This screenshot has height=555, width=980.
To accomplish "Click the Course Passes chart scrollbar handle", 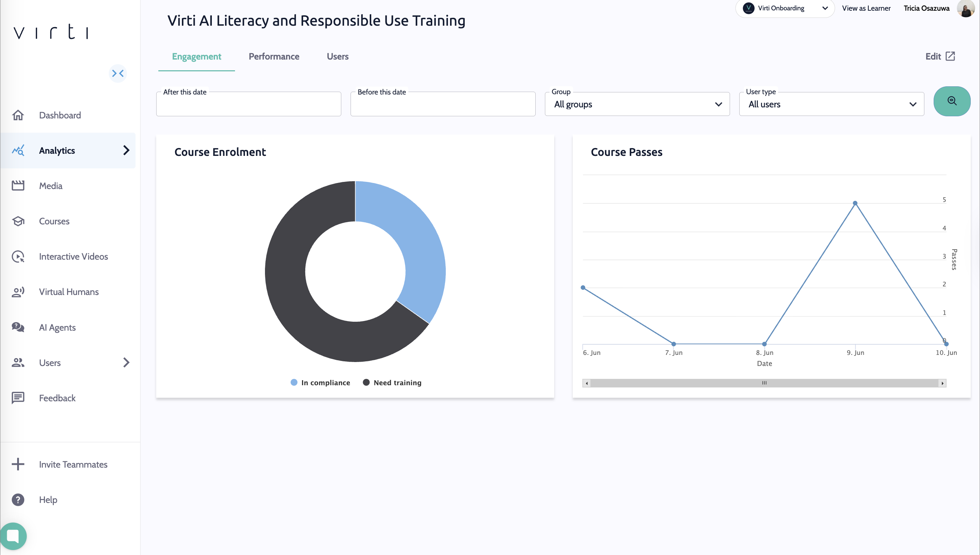I will 764,383.
